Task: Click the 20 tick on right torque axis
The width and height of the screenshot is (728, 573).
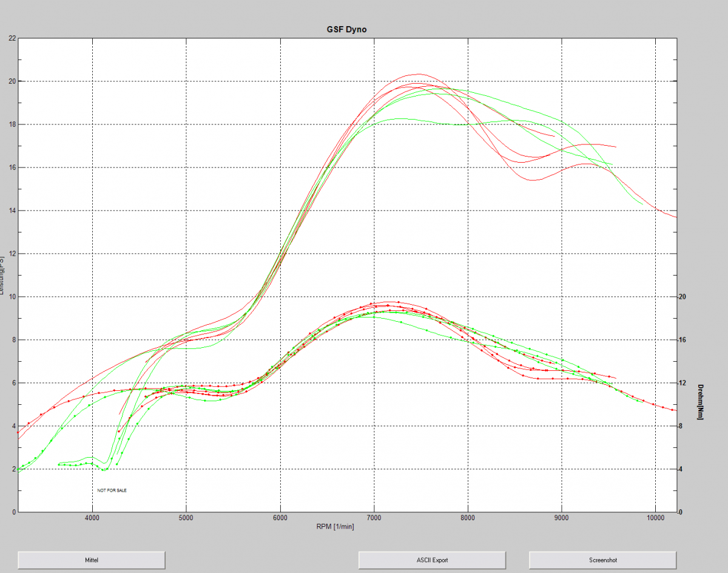Action: click(682, 297)
